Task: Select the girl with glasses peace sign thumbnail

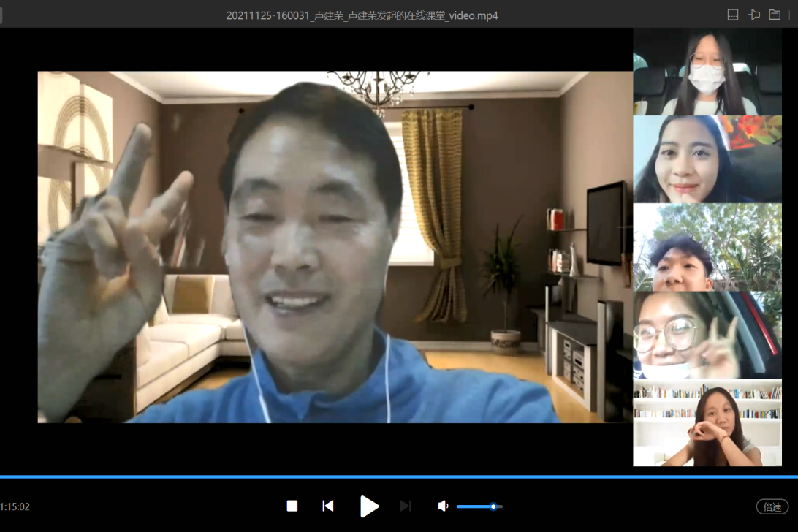Action: (707, 335)
